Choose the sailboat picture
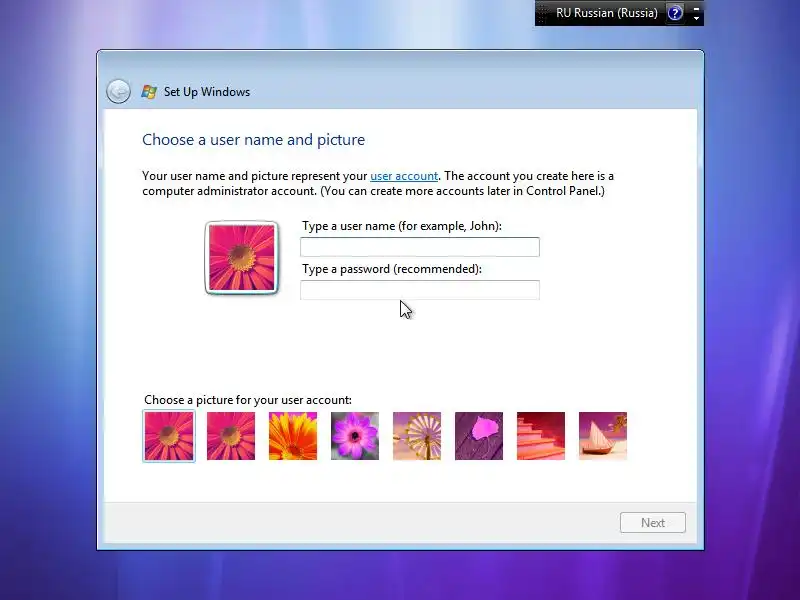 [x=603, y=436]
